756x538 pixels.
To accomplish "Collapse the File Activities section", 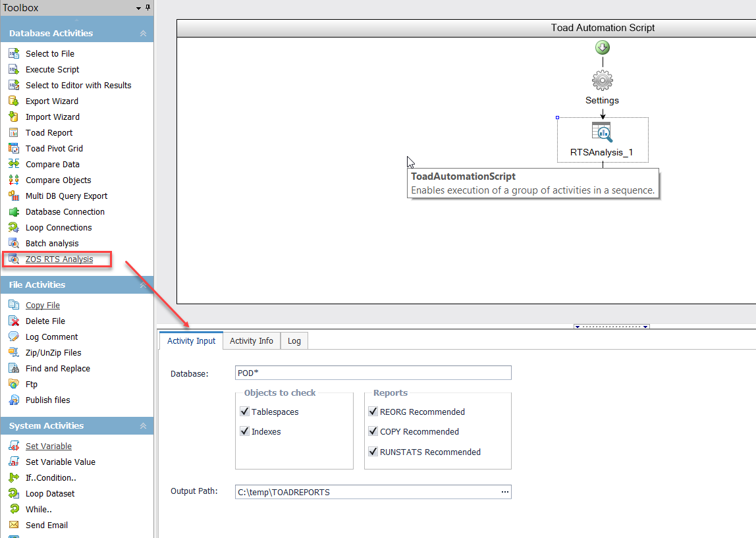I will [x=143, y=285].
